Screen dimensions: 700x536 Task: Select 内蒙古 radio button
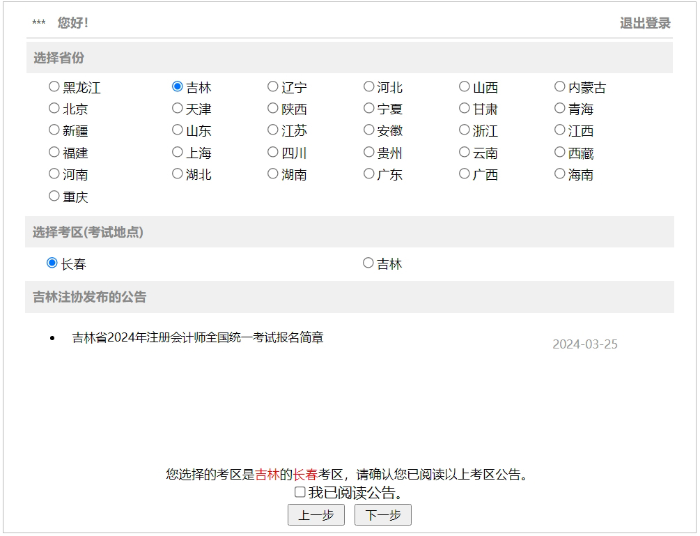coord(560,87)
